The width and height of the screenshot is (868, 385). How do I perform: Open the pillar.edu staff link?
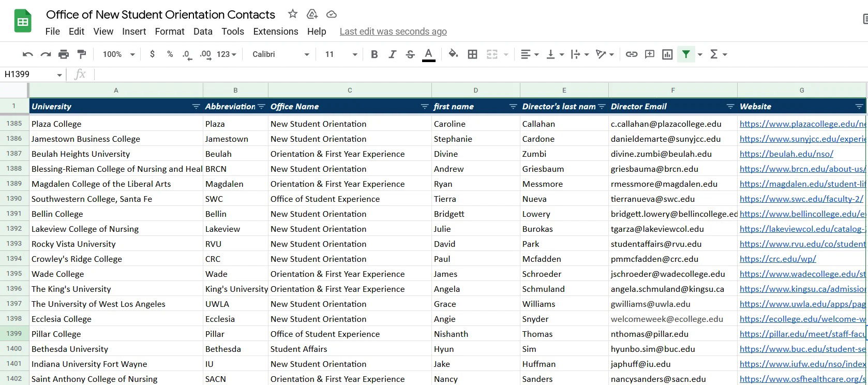803,334
